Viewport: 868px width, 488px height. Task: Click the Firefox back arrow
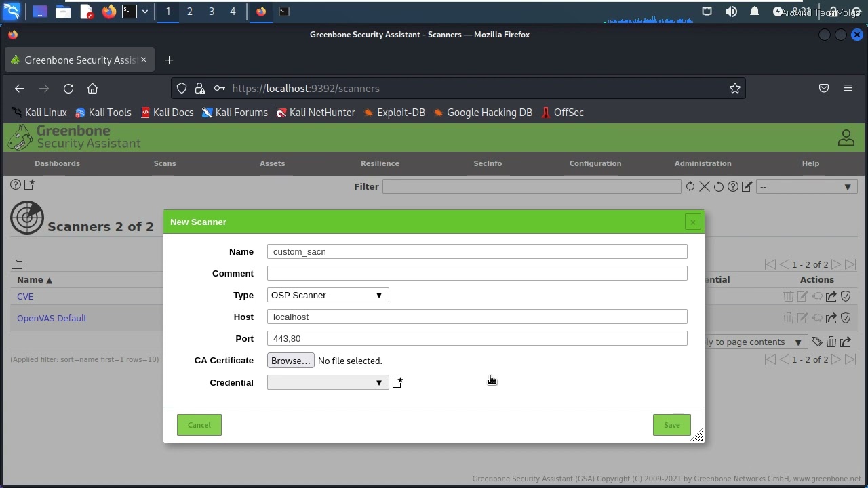[x=20, y=89]
